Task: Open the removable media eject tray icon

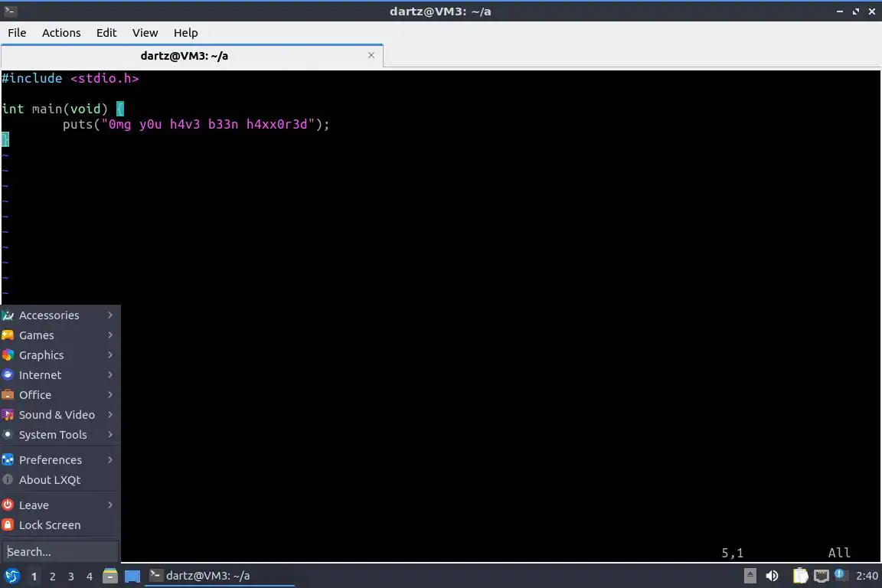Action: pyautogui.click(x=750, y=576)
